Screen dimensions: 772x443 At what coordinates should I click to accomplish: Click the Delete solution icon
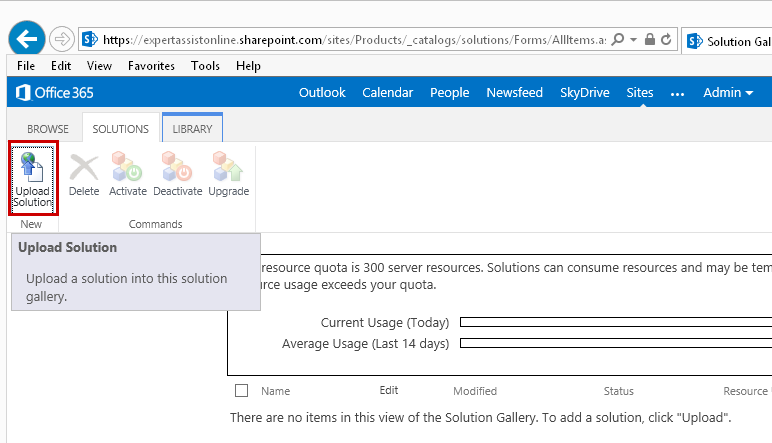[84, 174]
